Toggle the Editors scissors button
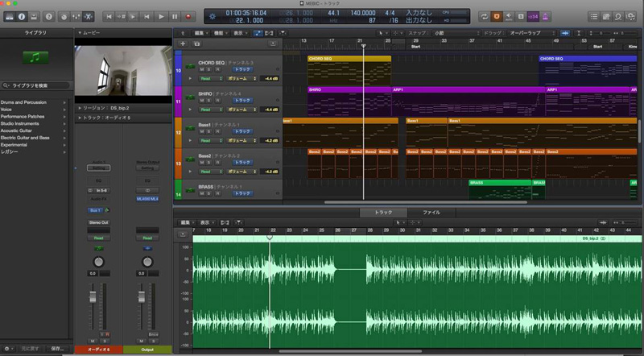644x356 pixels. coord(89,17)
